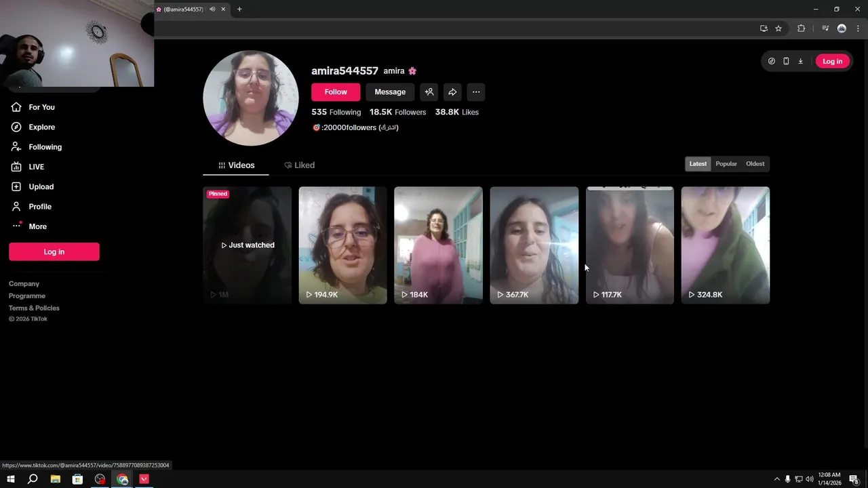Screen dimensions: 868x488
Task: View the 18.5K Followers list
Action: point(397,112)
